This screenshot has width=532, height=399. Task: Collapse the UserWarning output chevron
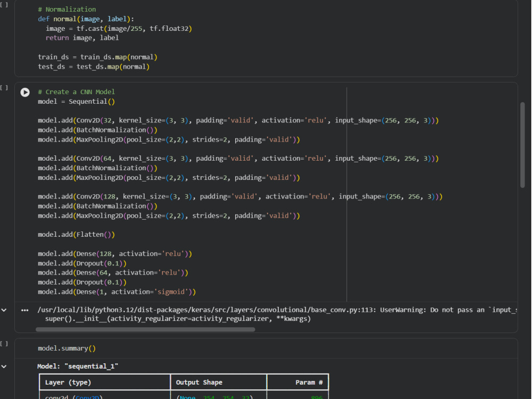pos(4,310)
